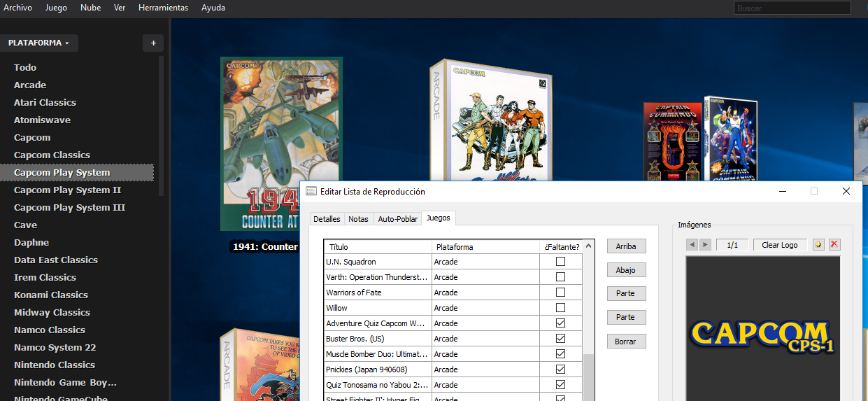Image resolution: width=868 pixels, height=401 pixels.
Task: Click the Clear Logo image type selector
Action: (x=779, y=245)
